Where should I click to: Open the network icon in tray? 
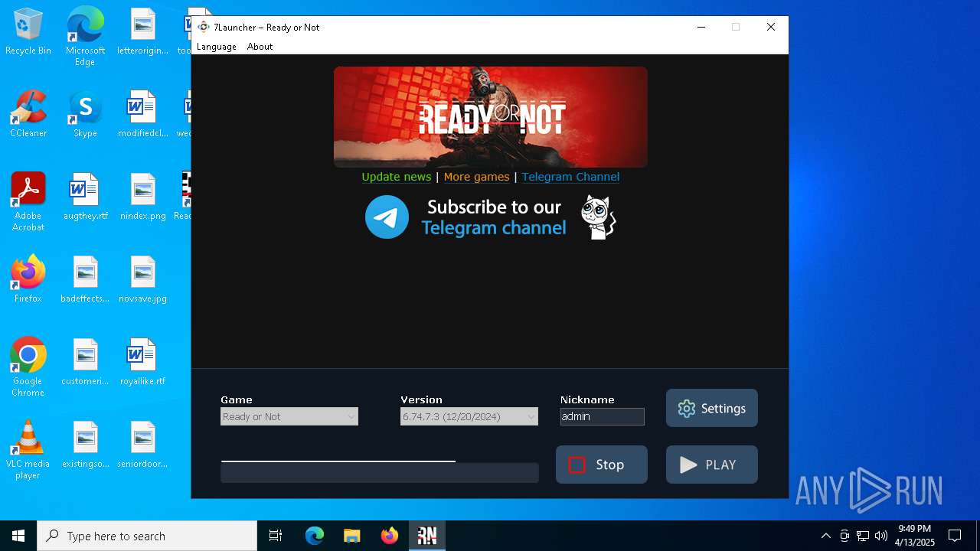tap(863, 536)
